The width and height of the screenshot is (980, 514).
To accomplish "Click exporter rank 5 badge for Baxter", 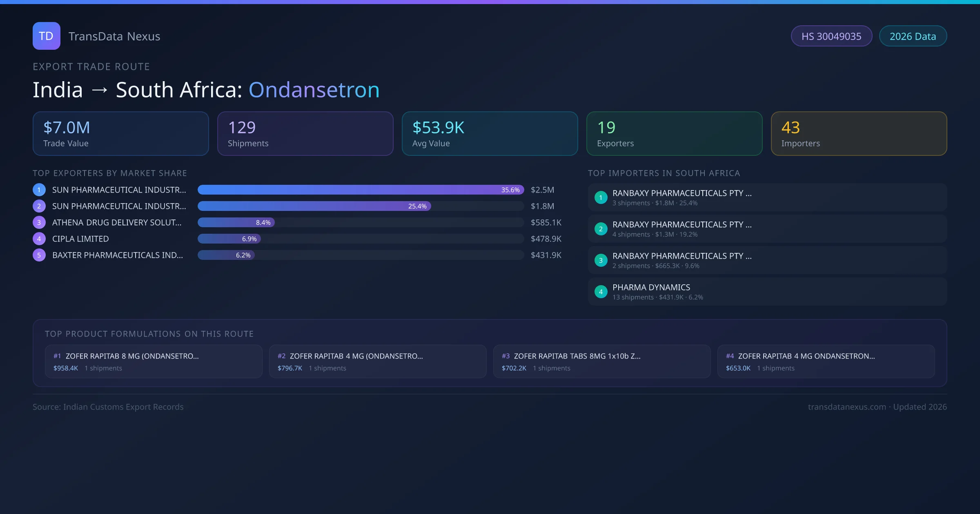I will point(39,255).
